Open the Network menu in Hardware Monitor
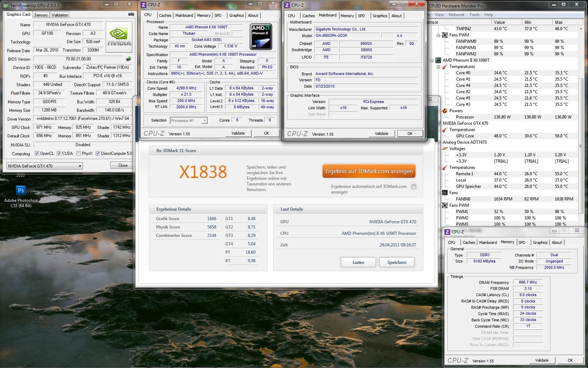This screenshot has height=368, width=588. [456, 15]
